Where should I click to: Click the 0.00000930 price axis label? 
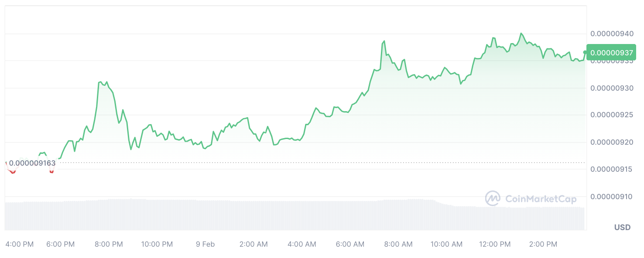coord(611,88)
